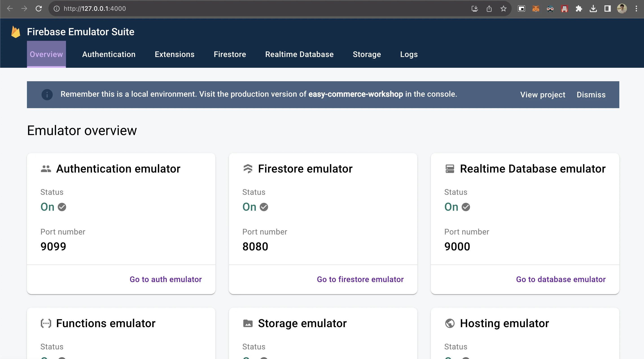Go to database emulator link
644x359 pixels.
pyautogui.click(x=561, y=279)
